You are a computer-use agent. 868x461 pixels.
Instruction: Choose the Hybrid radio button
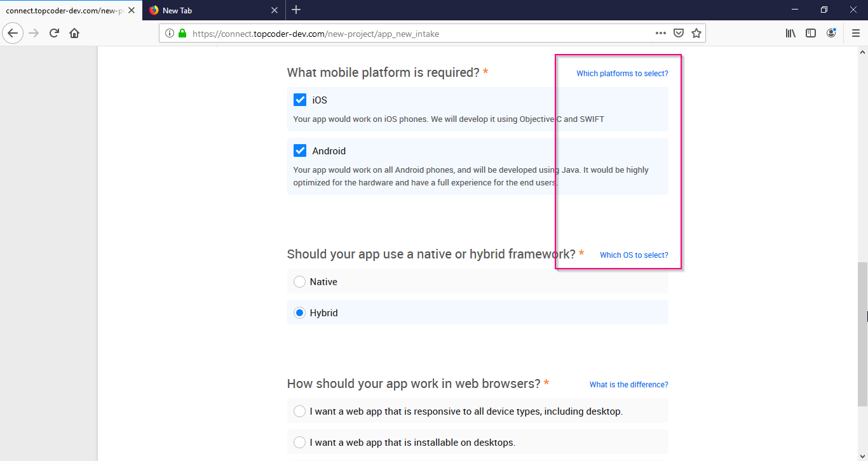pyautogui.click(x=300, y=312)
